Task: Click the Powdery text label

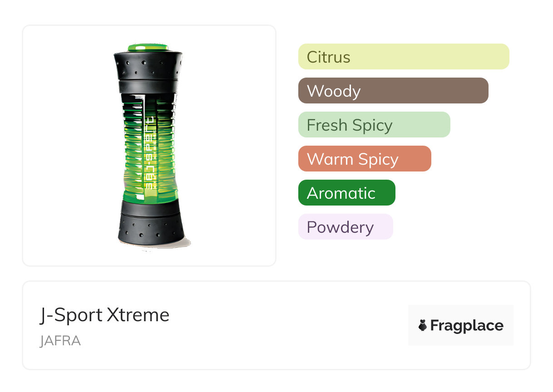Action: [x=340, y=227]
